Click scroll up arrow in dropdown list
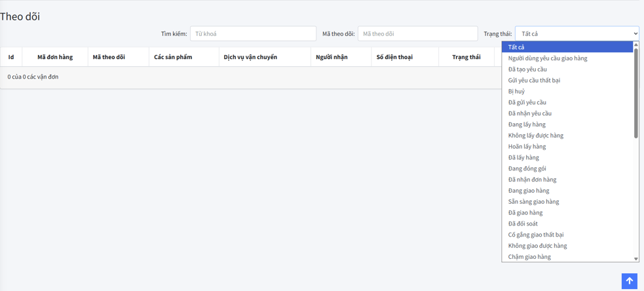644x291 pixels. (x=635, y=45)
